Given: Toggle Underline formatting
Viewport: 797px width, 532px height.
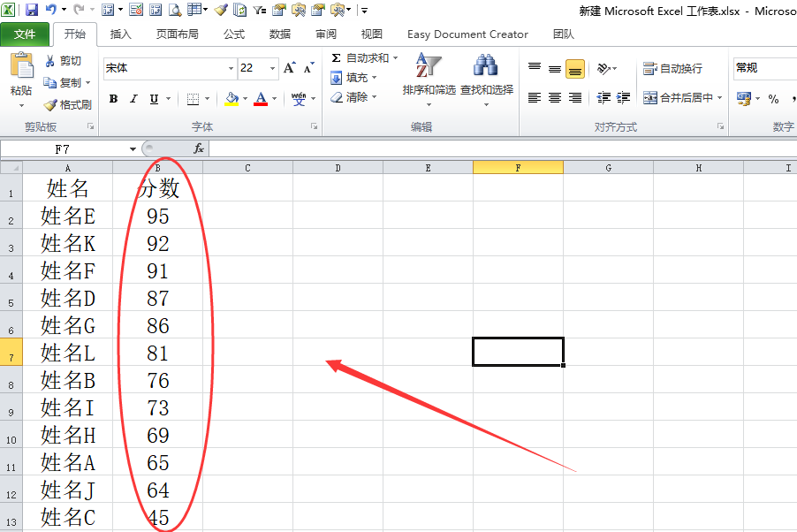Looking at the screenshot, I should pos(154,99).
